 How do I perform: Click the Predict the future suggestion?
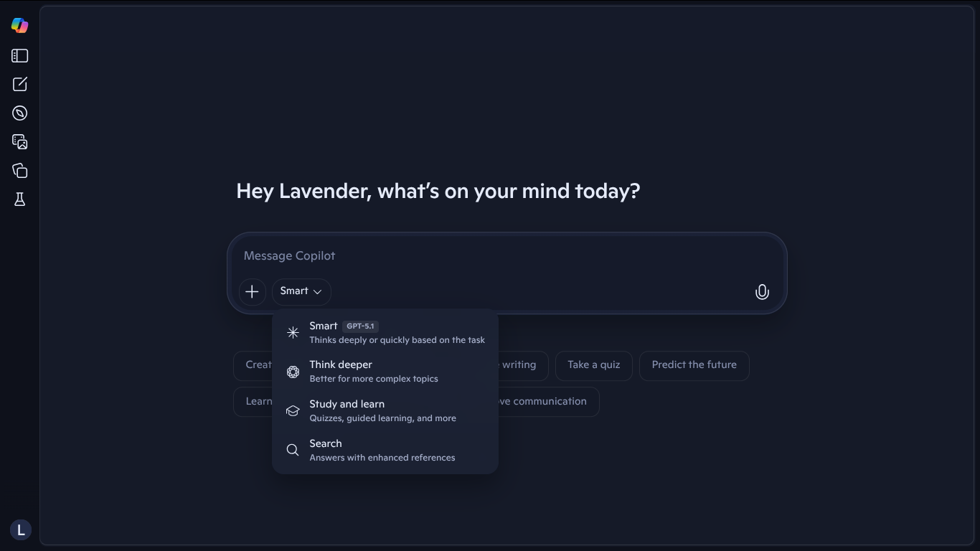coord(694,365)
